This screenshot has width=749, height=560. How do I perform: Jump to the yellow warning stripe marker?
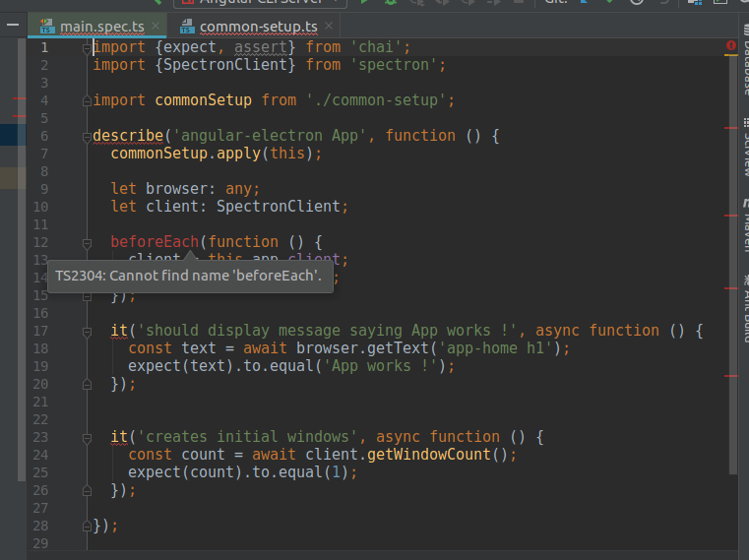731,55
